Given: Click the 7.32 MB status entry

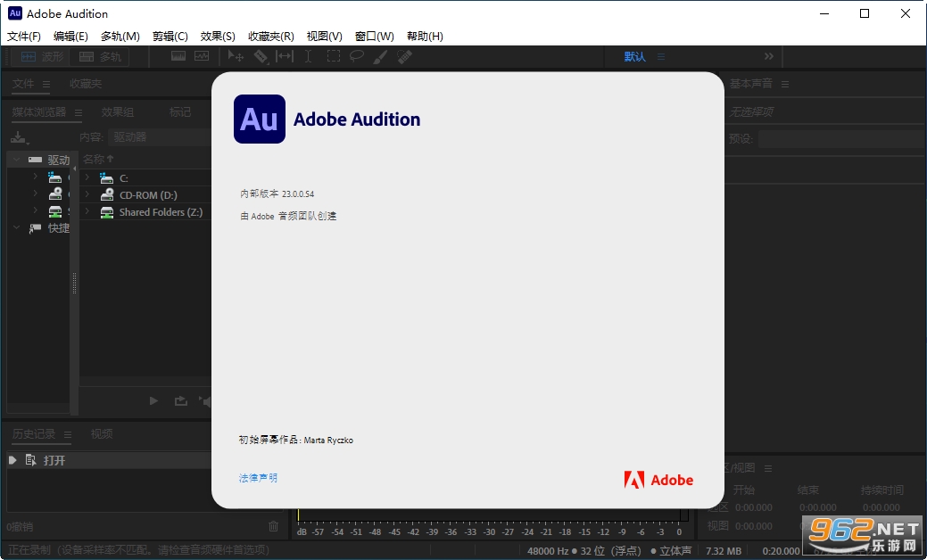Looking at the screenshot, I should (x=723, y=550).
